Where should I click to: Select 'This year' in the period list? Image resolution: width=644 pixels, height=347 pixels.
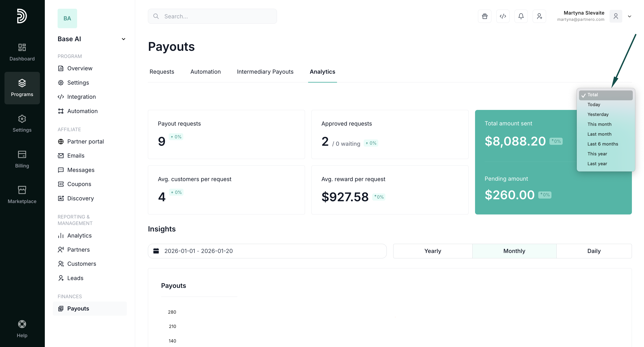[x=597, y=154]
